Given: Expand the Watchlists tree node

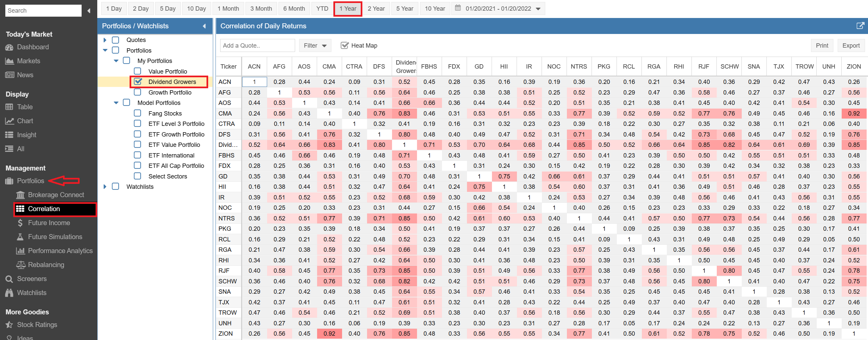Looking at the screenshot, I should [x=105, y=187].
